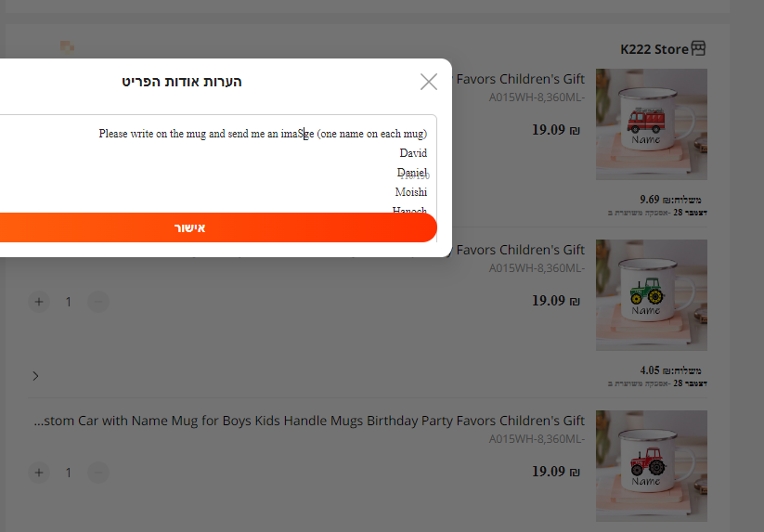Decrease quantity of red tractor mug
Image resolution: width=764 pixels, height=532 pixels.
[x=98, y=473]
